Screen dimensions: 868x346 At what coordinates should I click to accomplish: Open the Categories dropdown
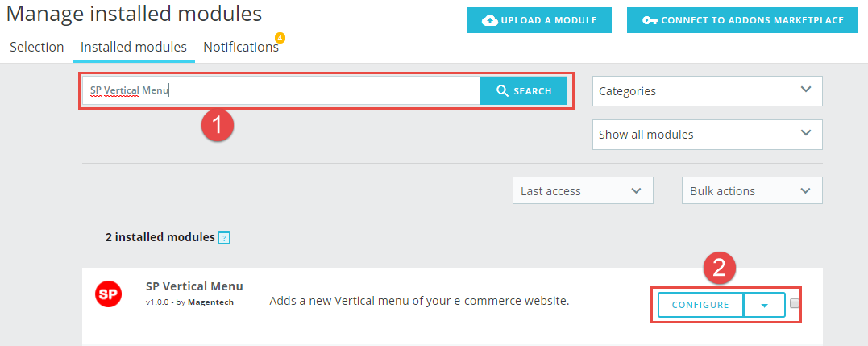(x=708, y=91)
